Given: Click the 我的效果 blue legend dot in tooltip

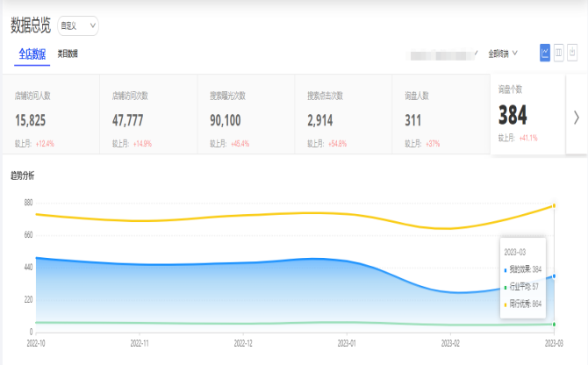Looking at the screenshot, I should [x=506, y=269].
